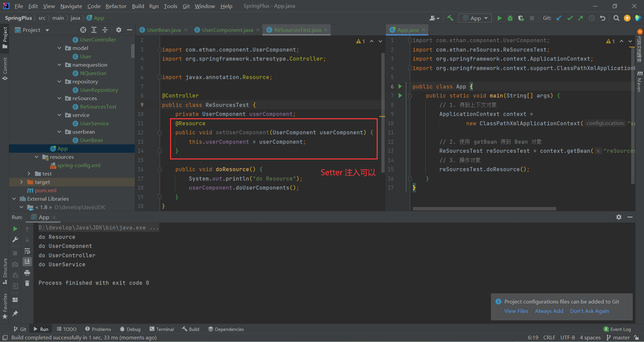
Task: Collapse the namequestion folder
Action: coord(59,65)
